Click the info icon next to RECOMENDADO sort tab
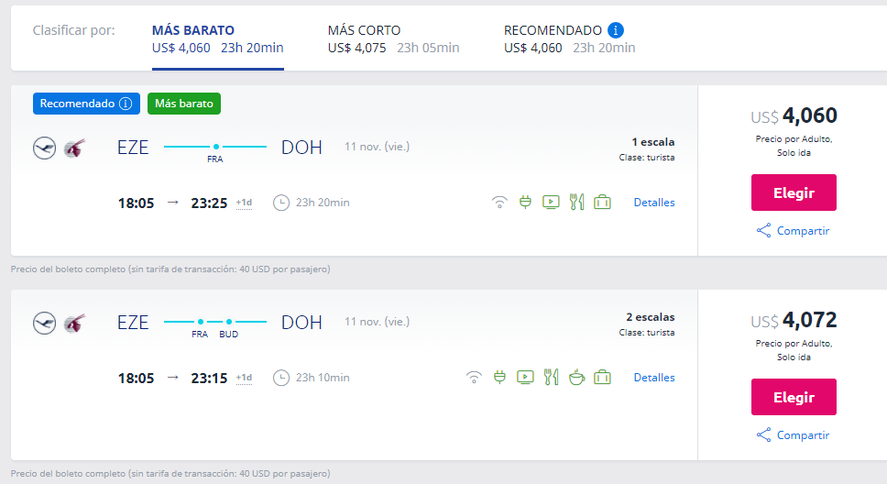 (x=617, y=30)
